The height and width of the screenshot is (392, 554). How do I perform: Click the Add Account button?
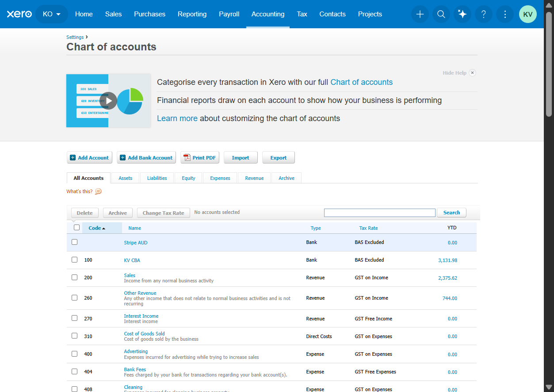tap(89, 158)
